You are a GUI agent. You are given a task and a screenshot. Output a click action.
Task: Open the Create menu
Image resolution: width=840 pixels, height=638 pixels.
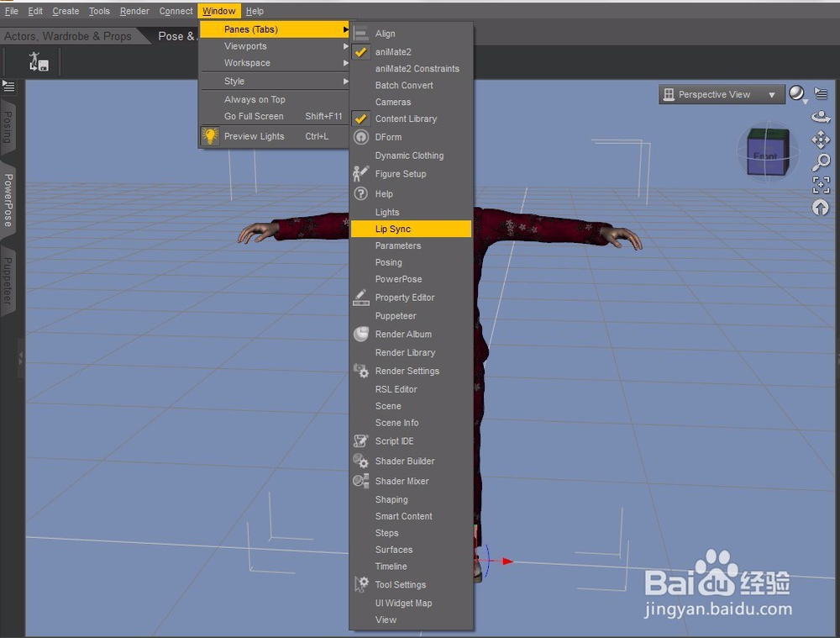[66, 11]
